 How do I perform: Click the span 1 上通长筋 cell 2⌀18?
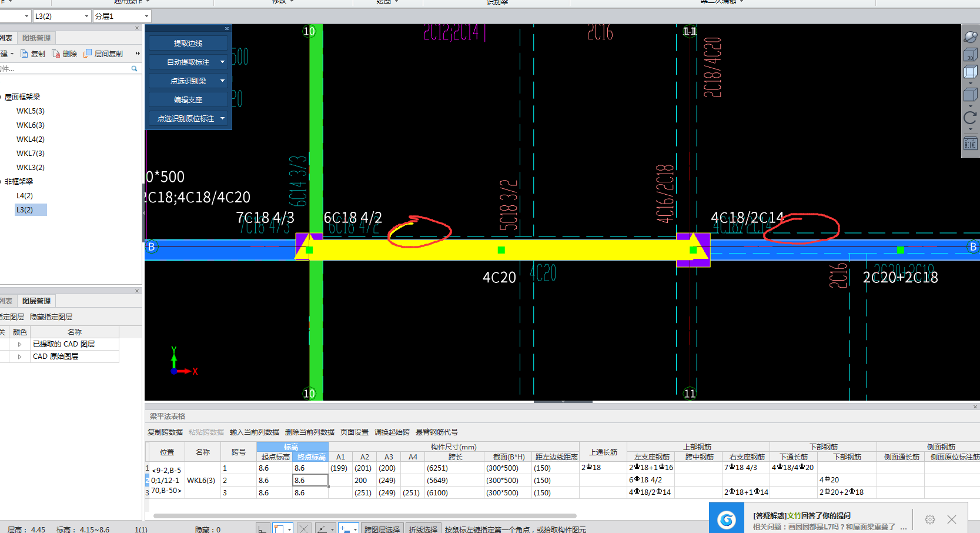[x=603, y=468]
